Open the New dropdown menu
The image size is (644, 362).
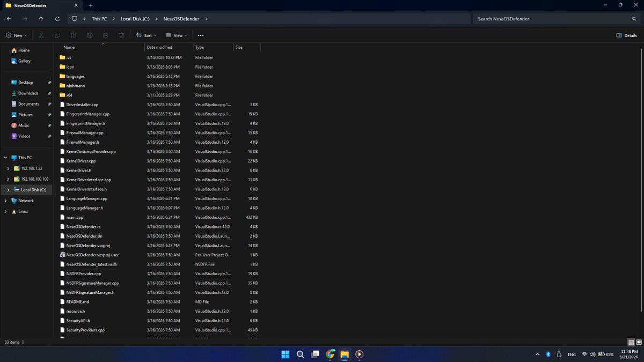17,35
